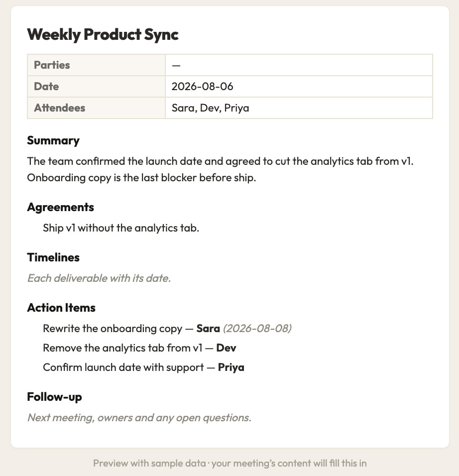Viewport: 459px width, 476px height.
Task: Click the empty Parties value cell
Action: click(299, 65)
